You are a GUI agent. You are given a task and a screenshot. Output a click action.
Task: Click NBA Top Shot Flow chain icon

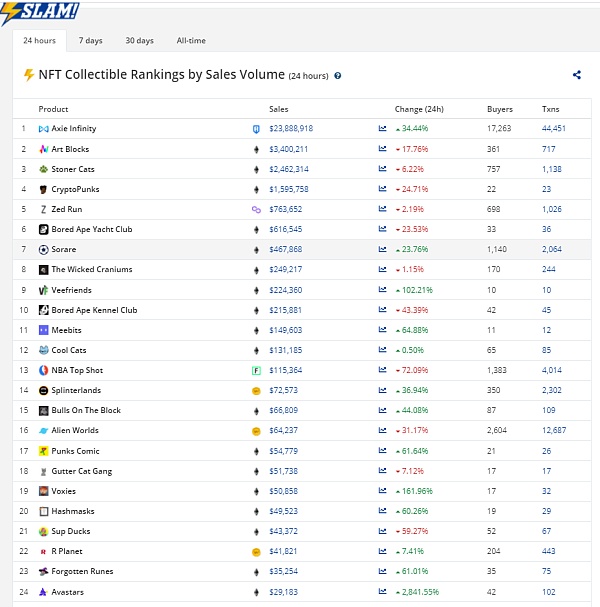coord(256,370)
